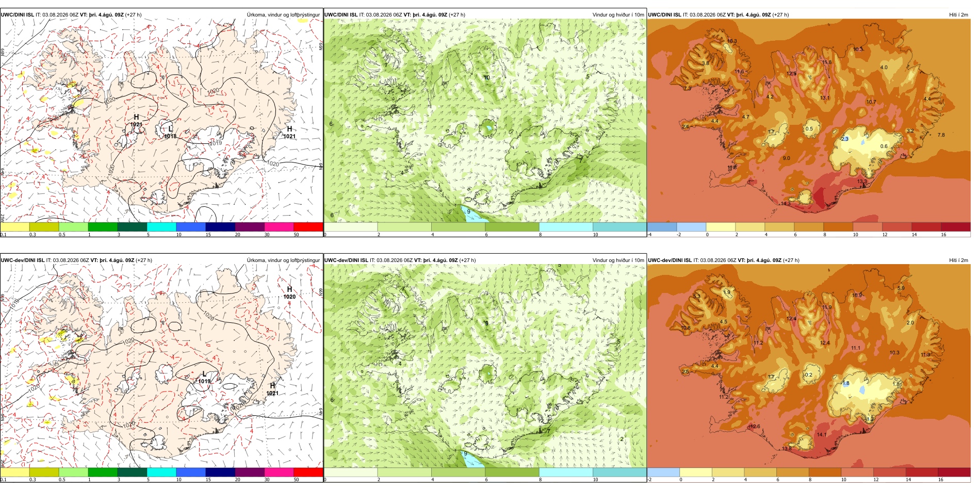Click the 12.6 temperature value on UWC-dev map
This screenshot has width=980, height=490.
coord(755,427)
